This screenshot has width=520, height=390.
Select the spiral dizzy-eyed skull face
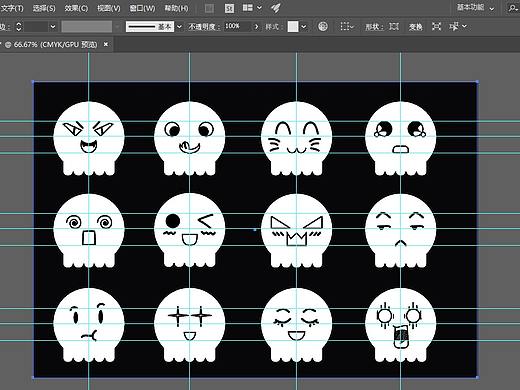(x=89, y=231)
